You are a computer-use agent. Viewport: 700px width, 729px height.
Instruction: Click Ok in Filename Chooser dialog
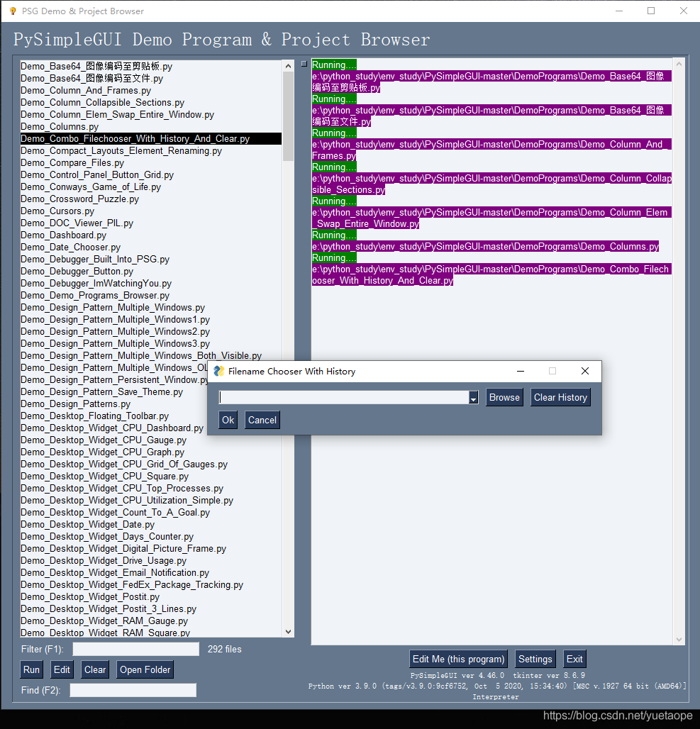(x=228, y=420)
